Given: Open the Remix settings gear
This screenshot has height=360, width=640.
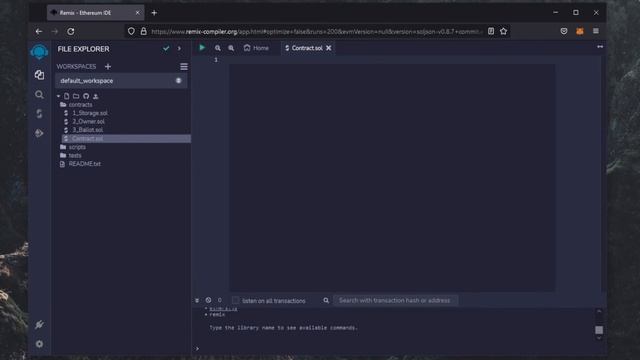Looking at the screenshot, I should (x=39, y=344).
